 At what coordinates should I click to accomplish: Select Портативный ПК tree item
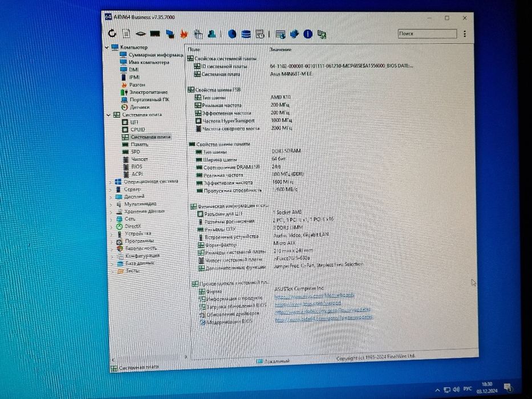pyautogui.click(x=149, y=99)
